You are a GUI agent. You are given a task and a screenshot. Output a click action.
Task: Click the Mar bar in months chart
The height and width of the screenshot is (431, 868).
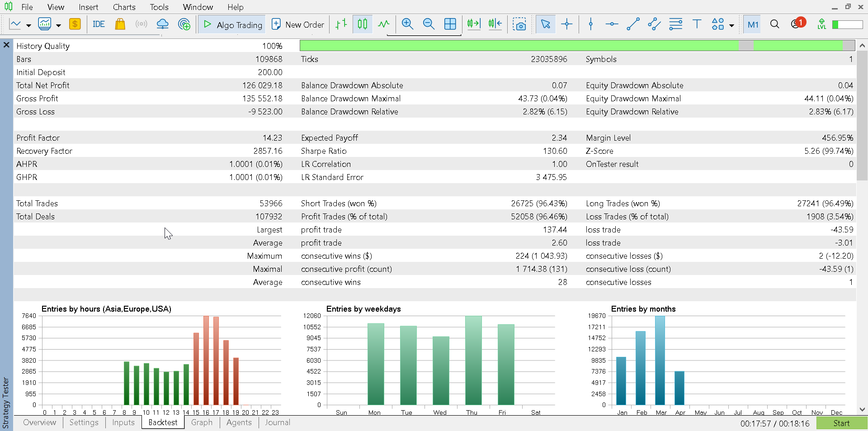660,360
